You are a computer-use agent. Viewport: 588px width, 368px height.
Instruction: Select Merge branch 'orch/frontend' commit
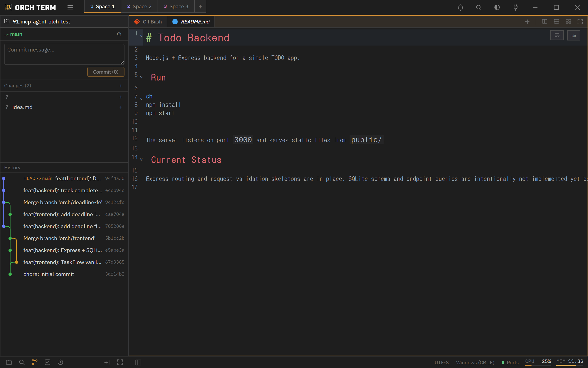pyautogui.click(x=64, y=238)
